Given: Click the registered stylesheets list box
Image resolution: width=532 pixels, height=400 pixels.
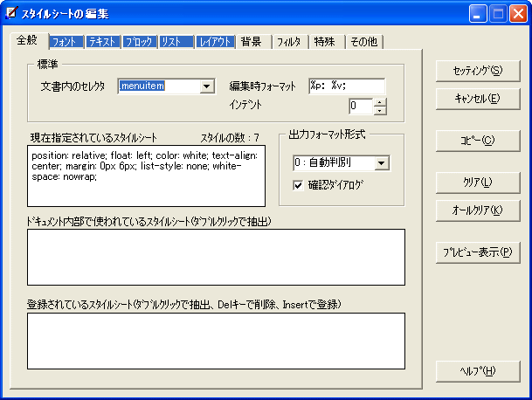Looking at the screenshot, I should 216,341.
